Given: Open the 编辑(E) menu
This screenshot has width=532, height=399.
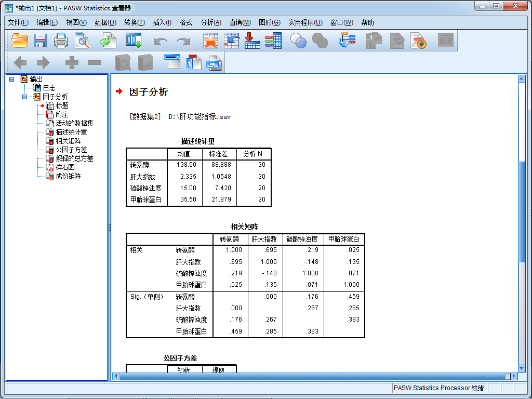Looking at the screenshot, I should click(x=47, y=22).
